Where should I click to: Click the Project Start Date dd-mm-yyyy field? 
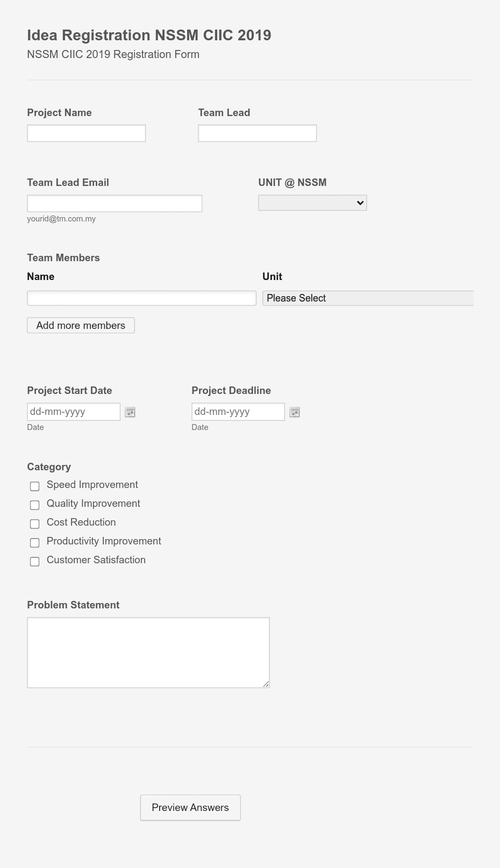[x=74, y=411]
